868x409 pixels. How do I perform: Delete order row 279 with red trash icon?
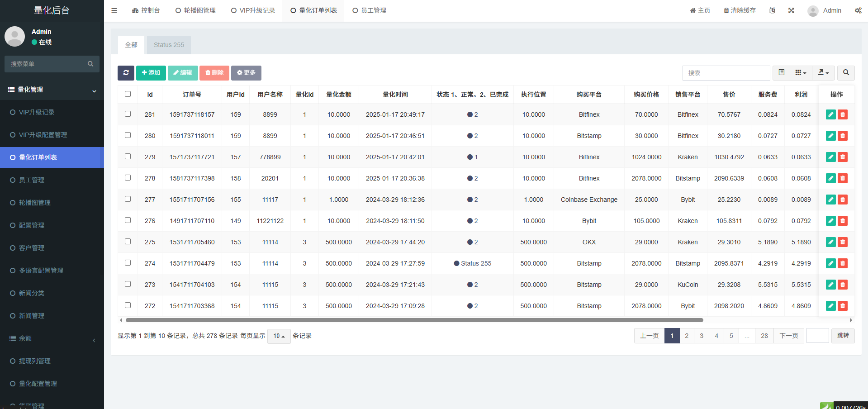click(843, 157)
